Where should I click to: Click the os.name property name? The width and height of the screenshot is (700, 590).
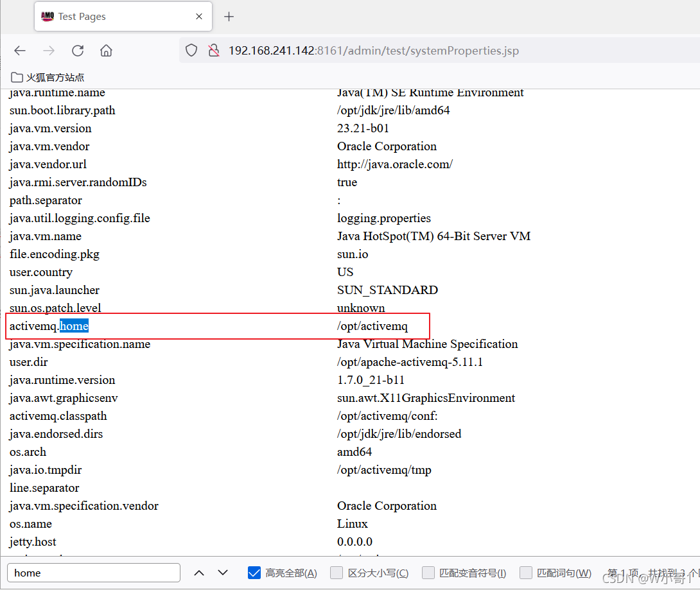[31, 524]
